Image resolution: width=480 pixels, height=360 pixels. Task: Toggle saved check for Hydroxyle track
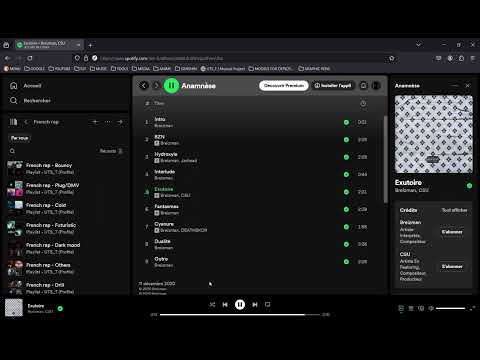point(346,157)
